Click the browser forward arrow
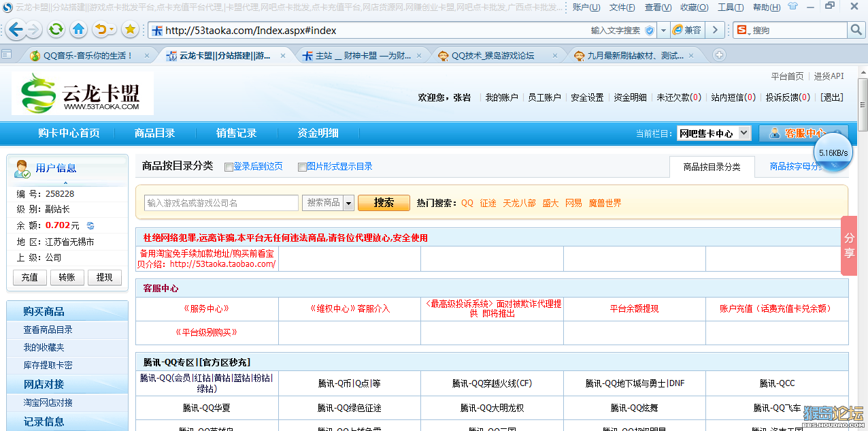Screen dimensions: 868x431 (x=33, y=30)
